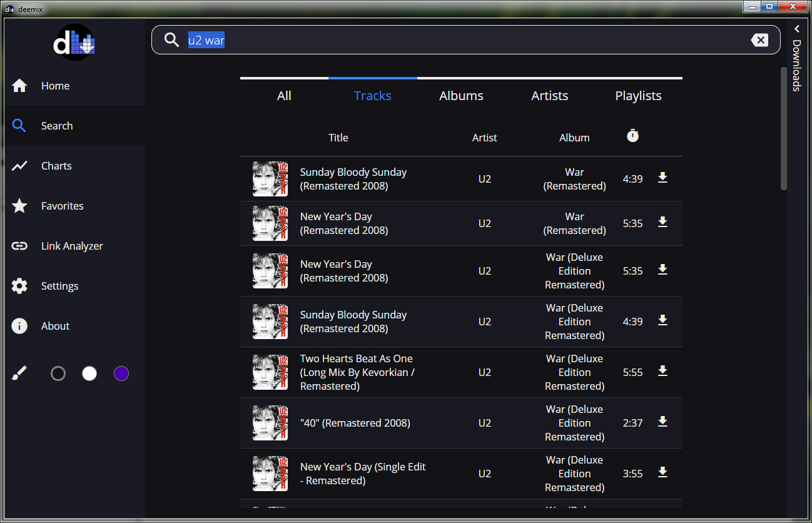Click the 'u2 war' search input
The height and width of the screenshot is (523, 812).
coord(466,40)
